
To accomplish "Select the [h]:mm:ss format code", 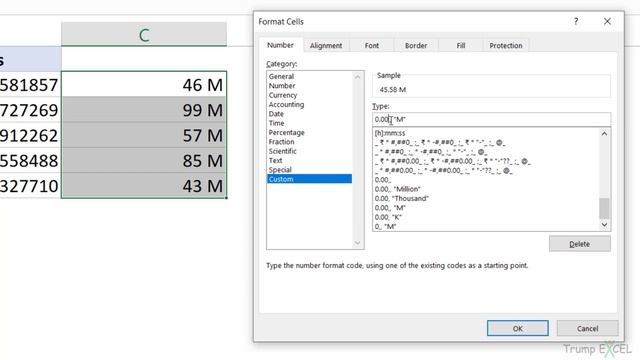I will 486,133.
